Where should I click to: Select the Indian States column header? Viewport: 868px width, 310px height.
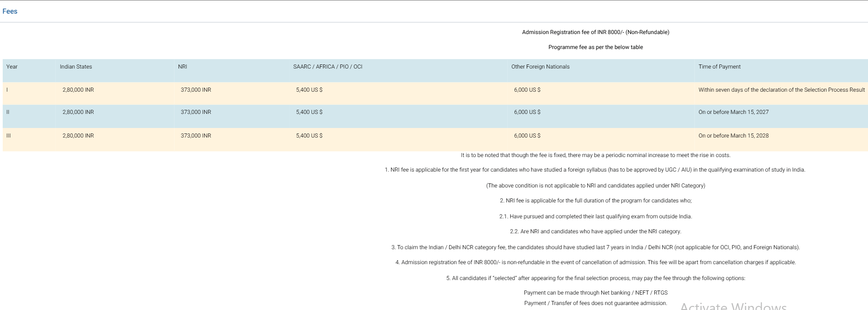76,67
